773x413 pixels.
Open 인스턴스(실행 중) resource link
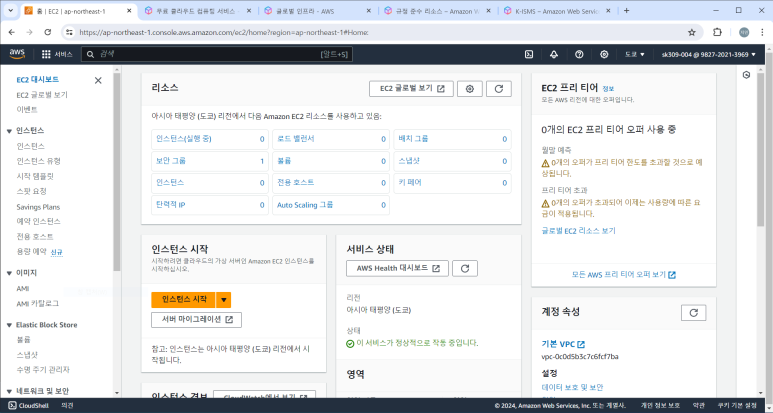[x=183, y=139]
